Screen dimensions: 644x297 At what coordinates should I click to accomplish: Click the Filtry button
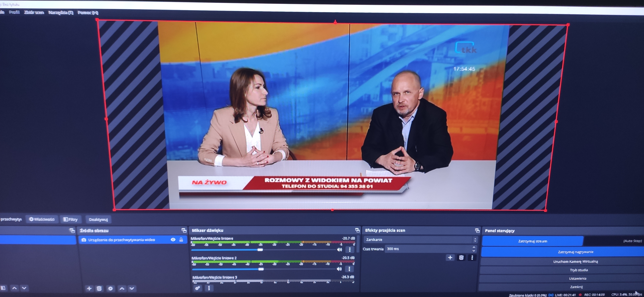(x=71, y=220)
